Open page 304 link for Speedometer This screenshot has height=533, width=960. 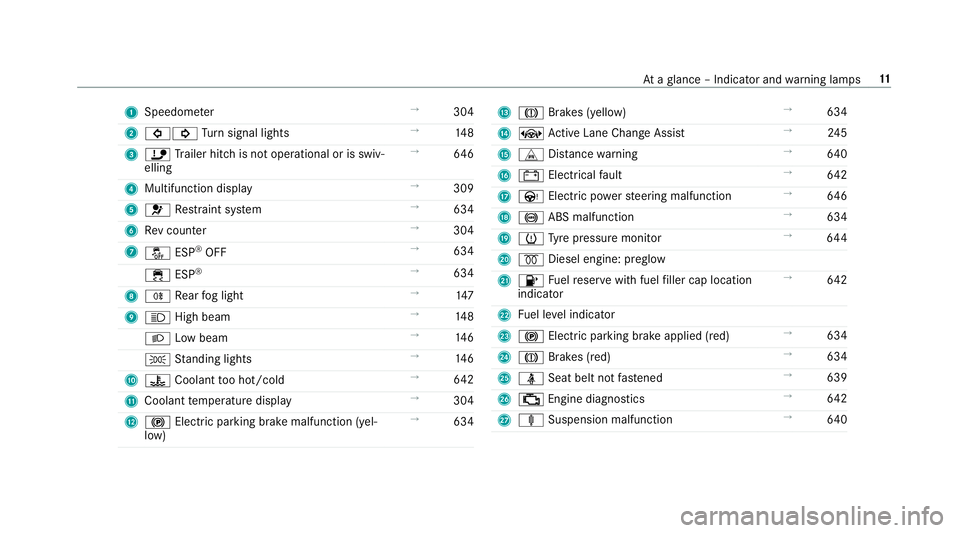463,112
